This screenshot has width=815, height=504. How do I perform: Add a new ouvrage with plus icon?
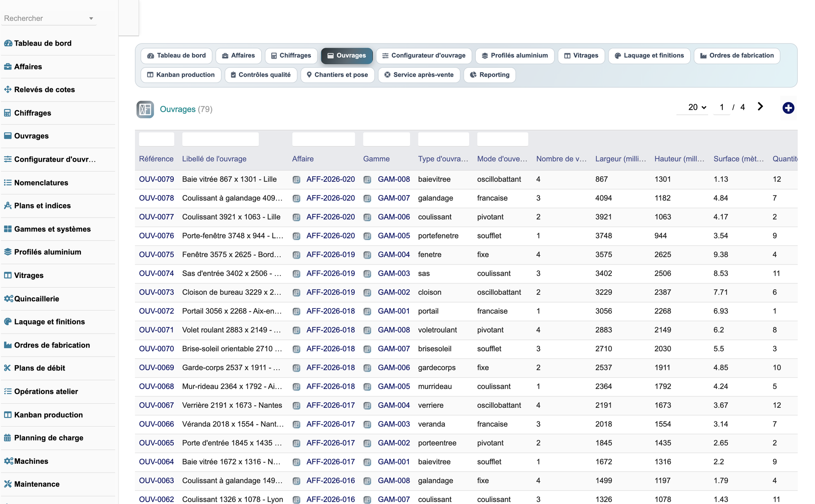tap(788, 108)
